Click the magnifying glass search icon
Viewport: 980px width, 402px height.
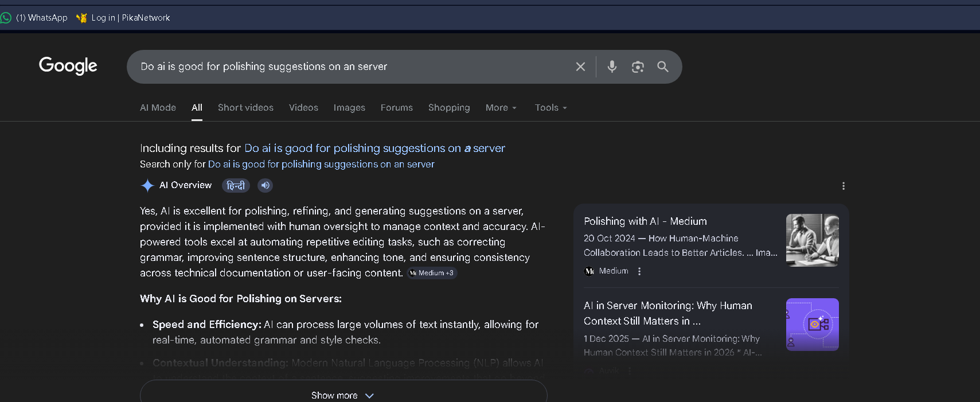pyautogui.click(x=663, y=67)
